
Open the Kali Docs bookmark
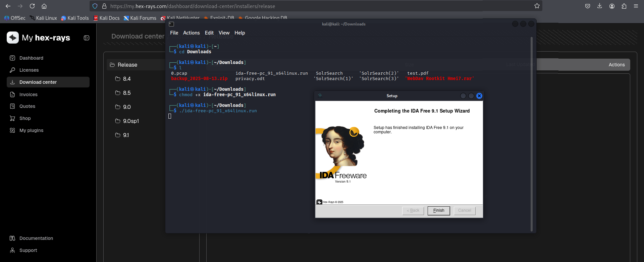(x=106, y=18)
